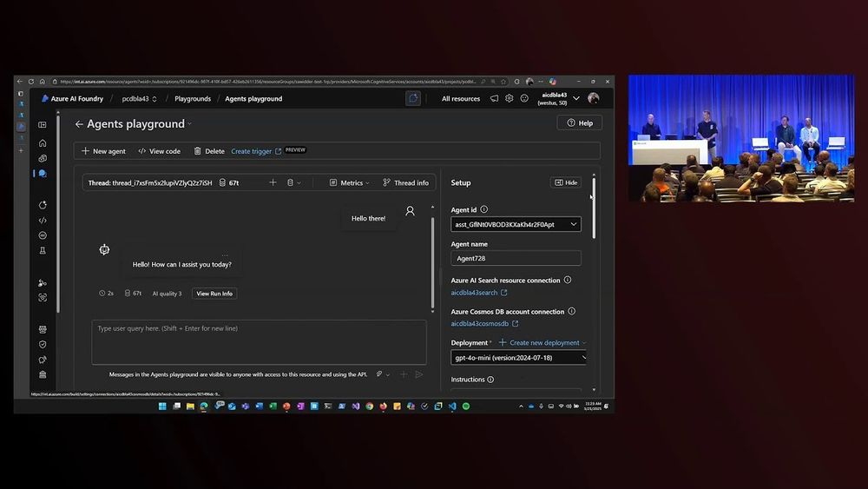Image resolution: width=868 pixels, height=489 pixels.
Task: Click the robot agent icon in chat
Action: [104, 250]
